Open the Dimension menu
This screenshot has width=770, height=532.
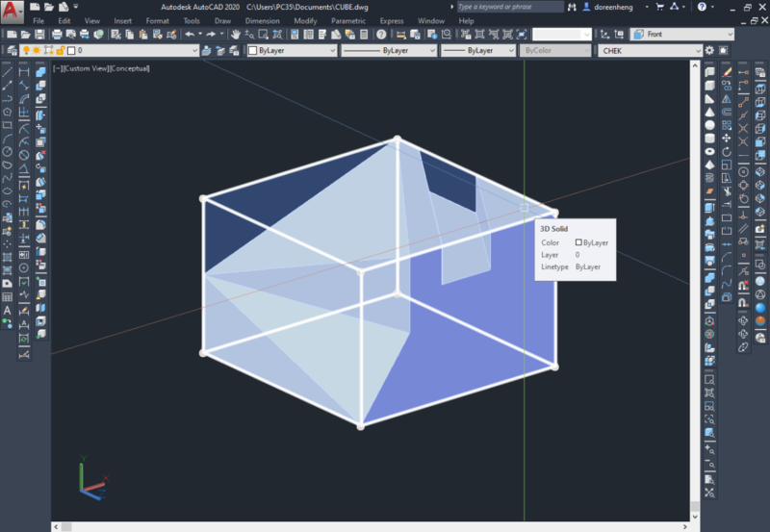(262, 20)
